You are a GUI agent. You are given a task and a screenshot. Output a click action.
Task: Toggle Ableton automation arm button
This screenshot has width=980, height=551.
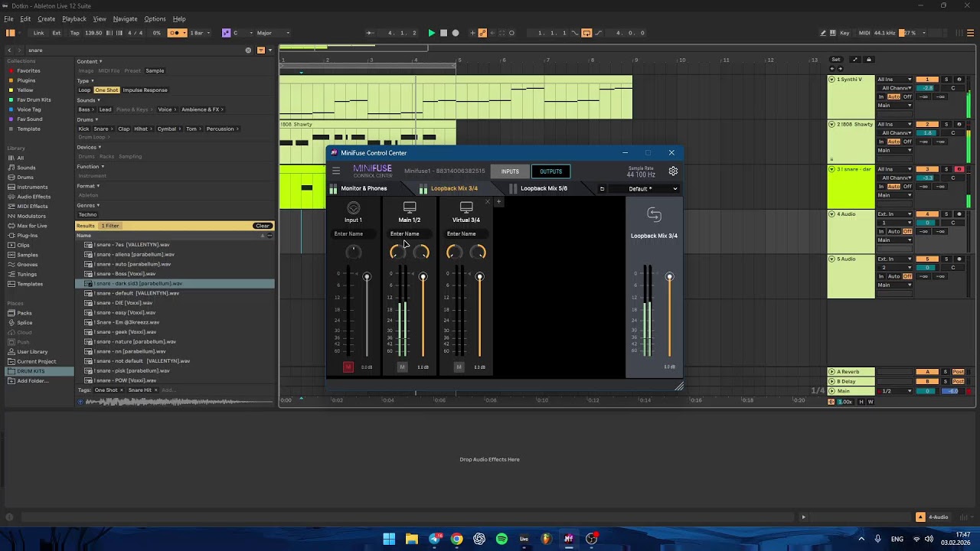482,33
